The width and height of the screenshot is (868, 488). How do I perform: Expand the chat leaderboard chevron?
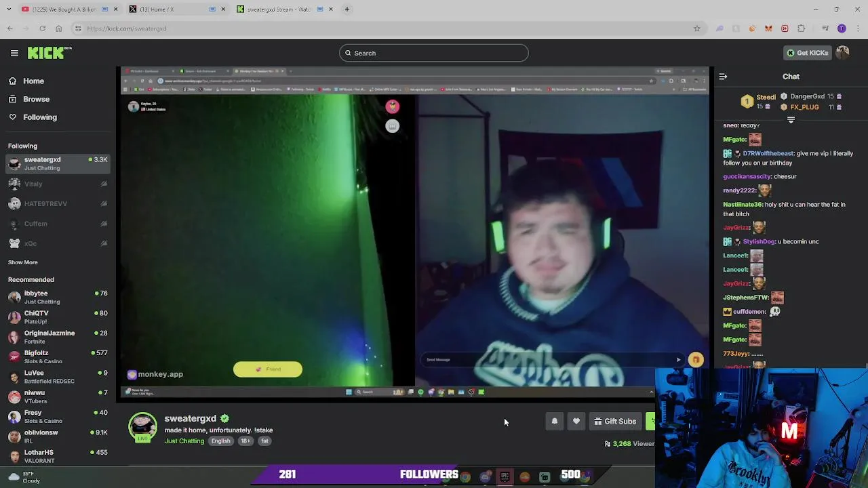click(x=791, y=120)
